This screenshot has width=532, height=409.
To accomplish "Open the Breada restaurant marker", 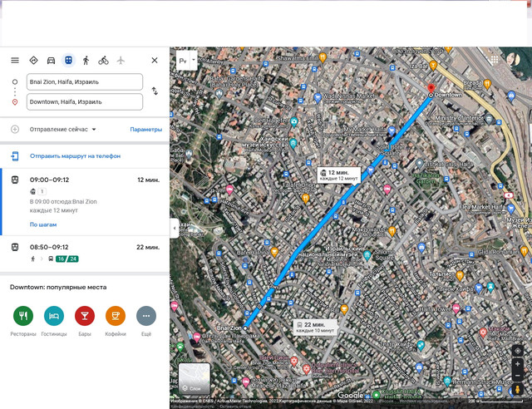I will pos(487,83).
